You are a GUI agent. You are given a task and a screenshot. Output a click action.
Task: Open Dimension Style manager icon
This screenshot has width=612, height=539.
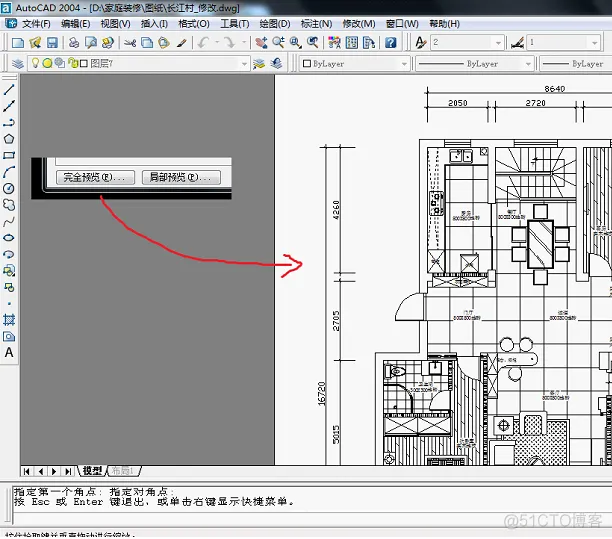click(x=517, y=43)
